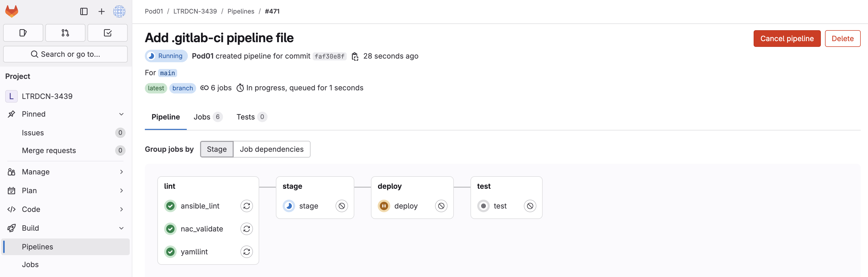Click the GitLab fox logo
The width and height of the screenshot is (868, 277).
(12, 11)
